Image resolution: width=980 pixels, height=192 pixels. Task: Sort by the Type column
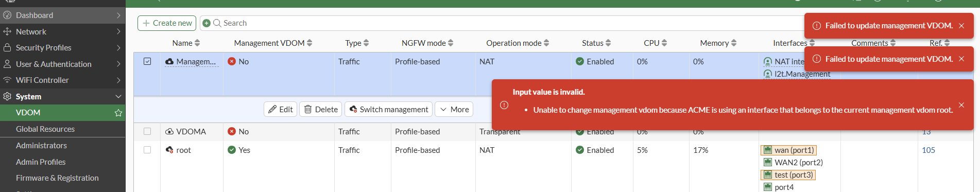pyautogui.click(x=357, y=43)
